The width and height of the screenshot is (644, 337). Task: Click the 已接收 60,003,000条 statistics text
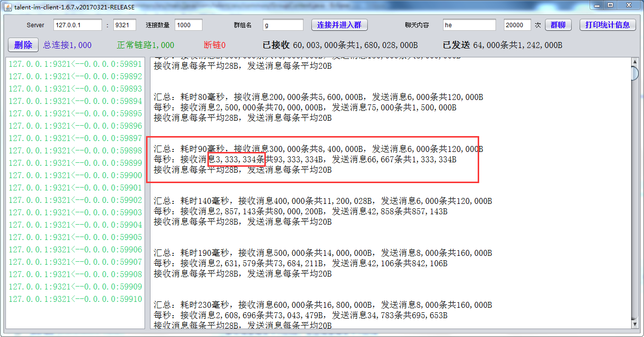tap(340, 45)
